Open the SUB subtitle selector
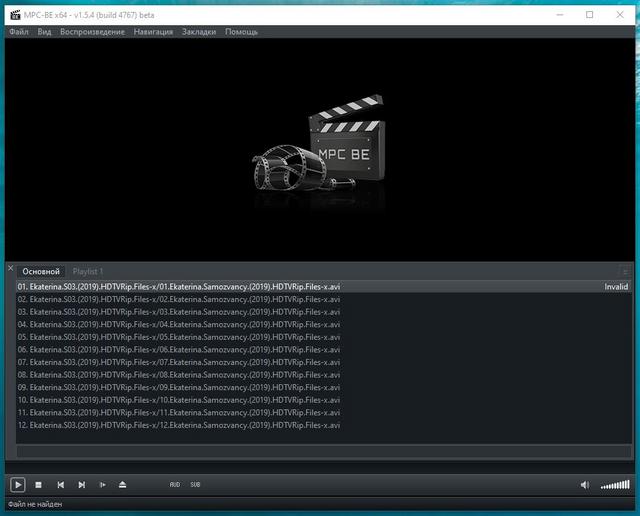Screen dimensions: 640x516 pyautogui.click(x=195, y=485)
